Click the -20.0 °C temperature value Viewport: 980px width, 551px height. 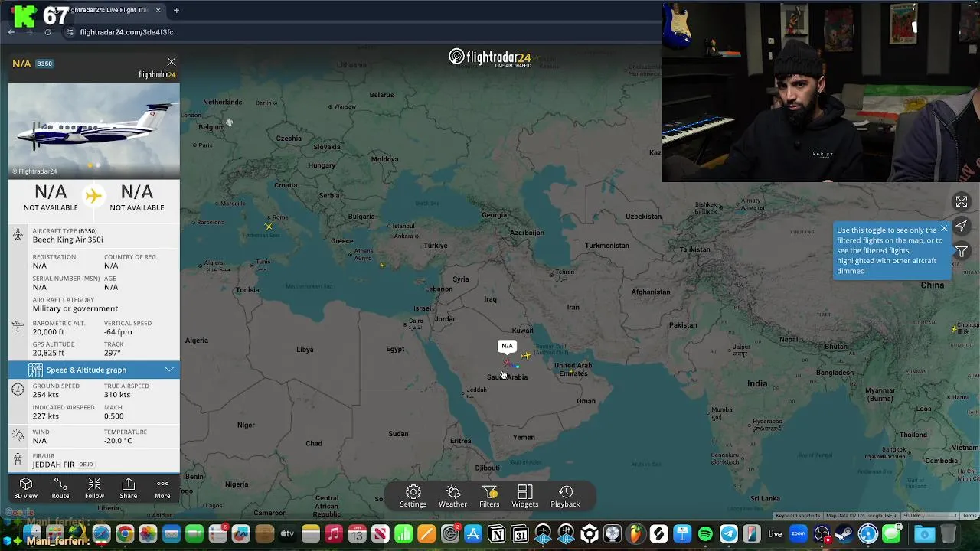118,440
